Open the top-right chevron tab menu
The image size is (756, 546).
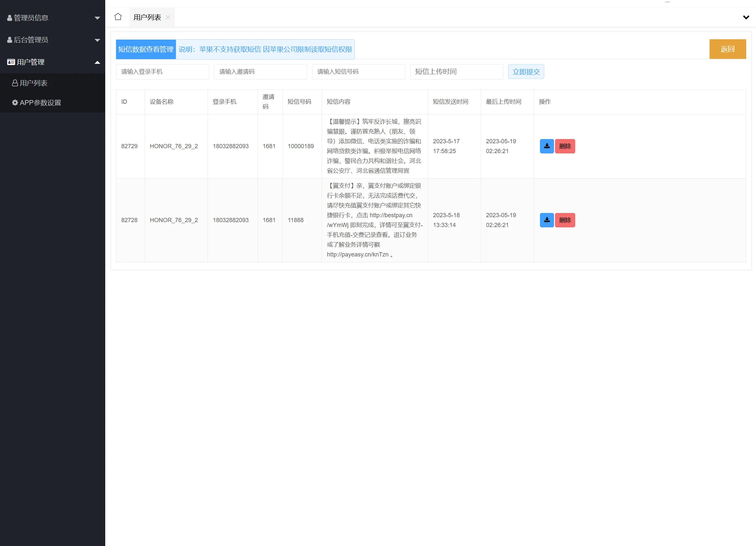click(746, 17)
